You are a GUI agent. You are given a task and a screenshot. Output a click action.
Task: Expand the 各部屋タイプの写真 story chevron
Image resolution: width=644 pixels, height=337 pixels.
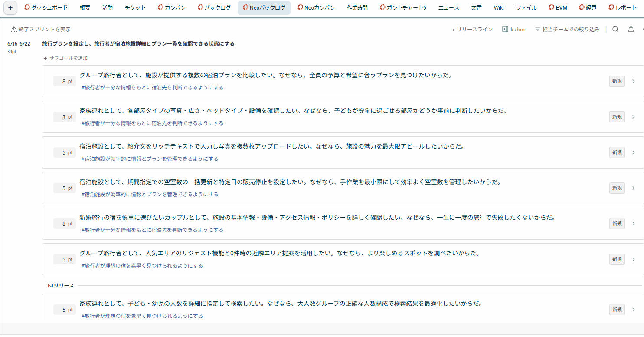634,117
